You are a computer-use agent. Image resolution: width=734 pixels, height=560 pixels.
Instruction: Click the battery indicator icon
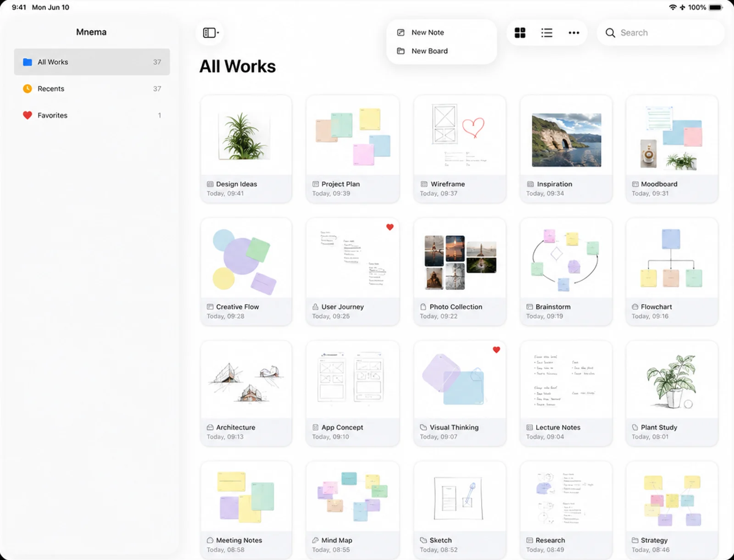[716, 7]
